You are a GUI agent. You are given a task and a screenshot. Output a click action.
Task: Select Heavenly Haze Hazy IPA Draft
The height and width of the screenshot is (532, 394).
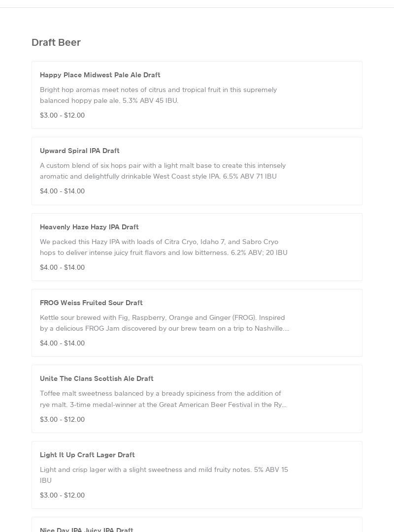(89, 227)
